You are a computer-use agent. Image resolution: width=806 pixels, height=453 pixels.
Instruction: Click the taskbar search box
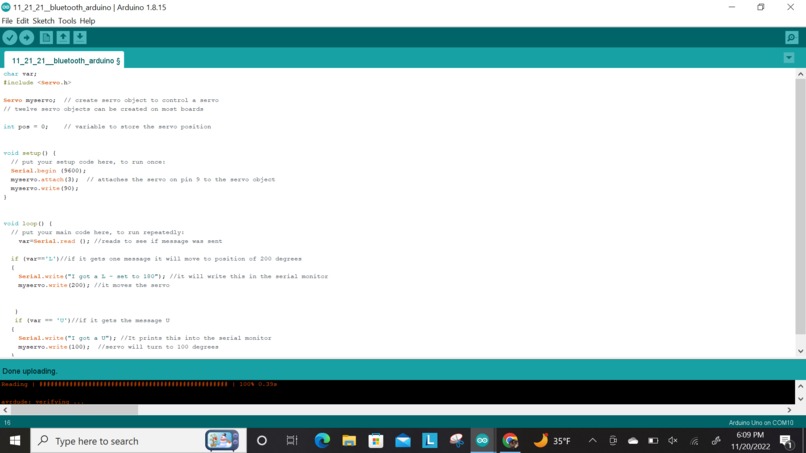click(x=139, y=441)
